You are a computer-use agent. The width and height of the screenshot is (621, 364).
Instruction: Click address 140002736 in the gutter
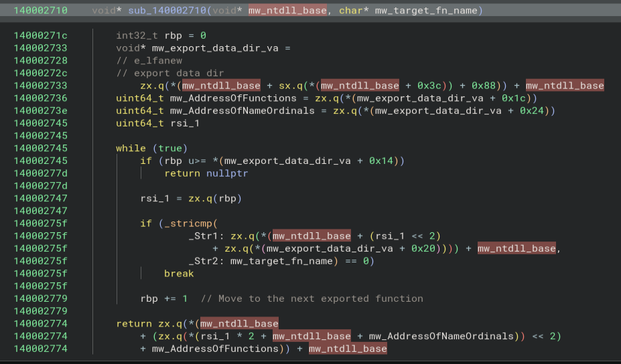point(40,98)
